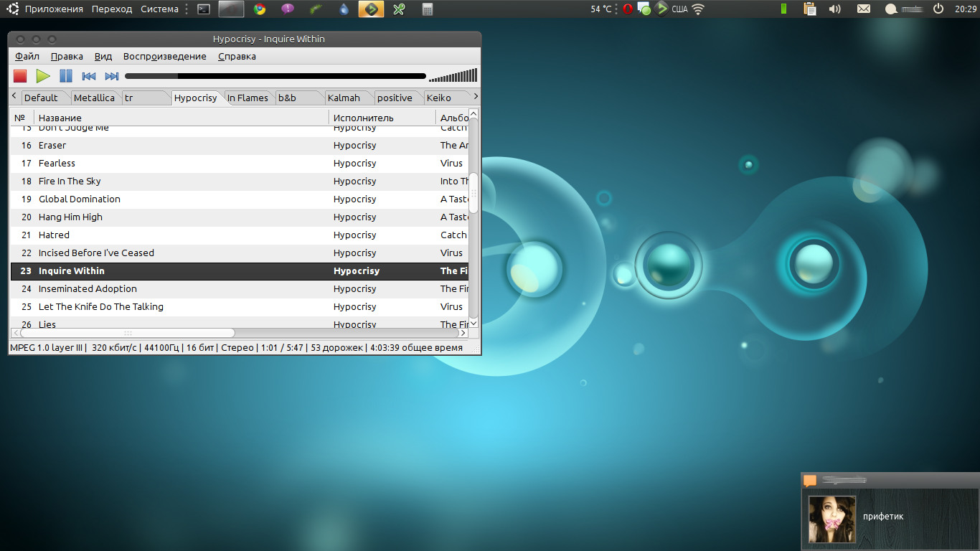Click horizontal scrollbar right arrow

463,333
